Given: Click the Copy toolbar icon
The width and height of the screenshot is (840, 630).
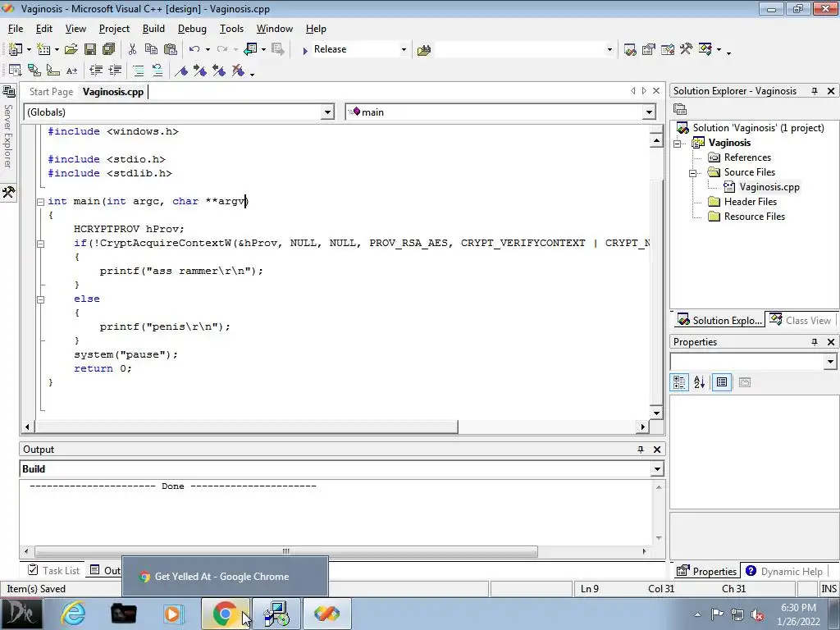Looking at the screenshot, I should point(151,49).
